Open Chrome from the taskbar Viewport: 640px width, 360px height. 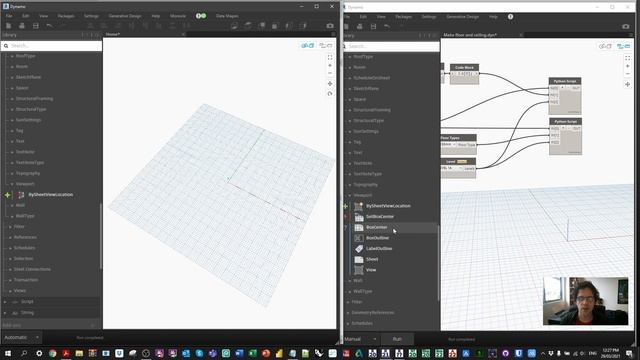[52, 353]
